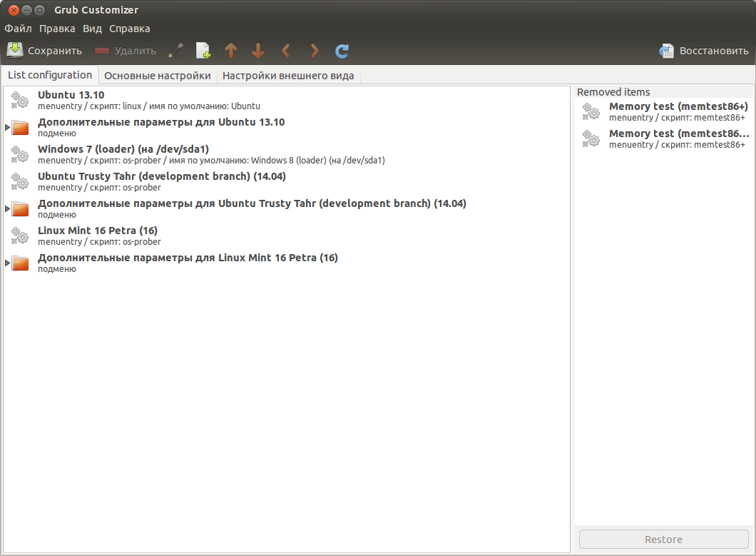Click the gear icon beside Ubuntu 13.10
This screenshot has height=556, width=756.
tap(20, 100)
